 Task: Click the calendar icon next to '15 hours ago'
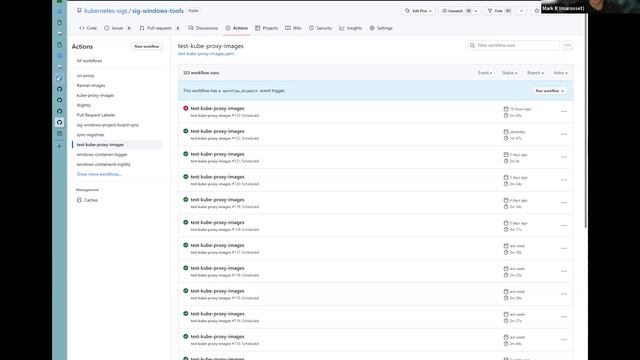[506, 109]
